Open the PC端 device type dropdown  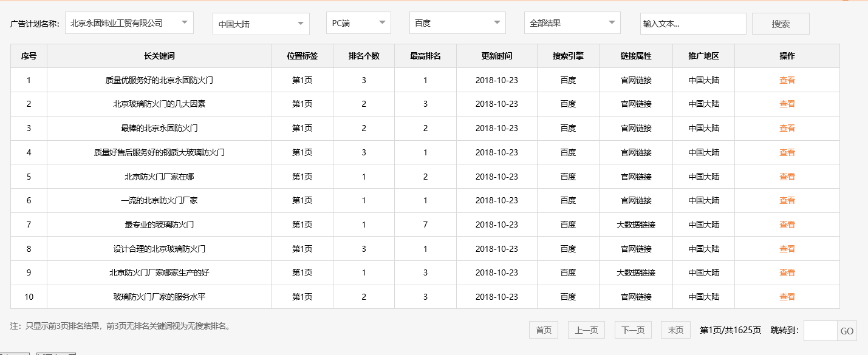358,22
